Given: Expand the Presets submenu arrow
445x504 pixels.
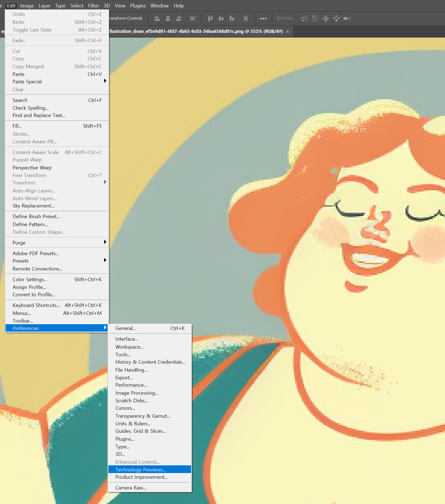Looking at the screenshot, I should tap(105, 260).
